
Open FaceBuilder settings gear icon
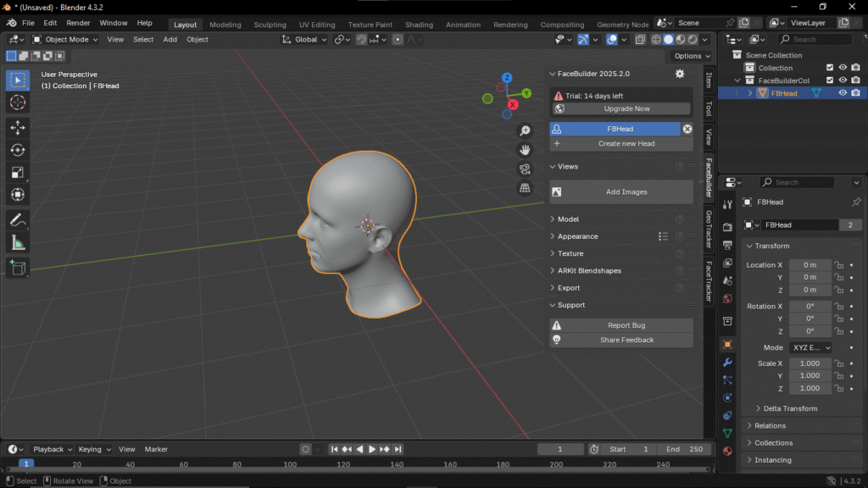click(x=679, y=74)
